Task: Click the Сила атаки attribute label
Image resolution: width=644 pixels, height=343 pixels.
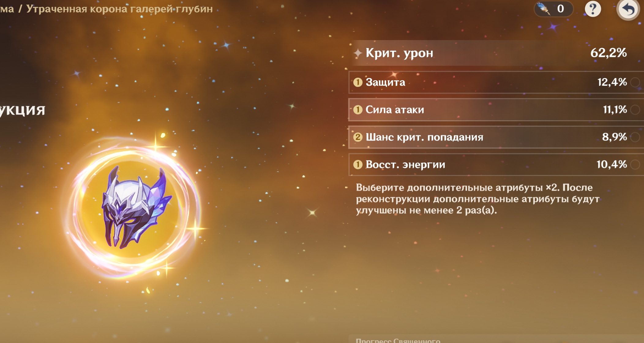Action: (x=395, y=110)
